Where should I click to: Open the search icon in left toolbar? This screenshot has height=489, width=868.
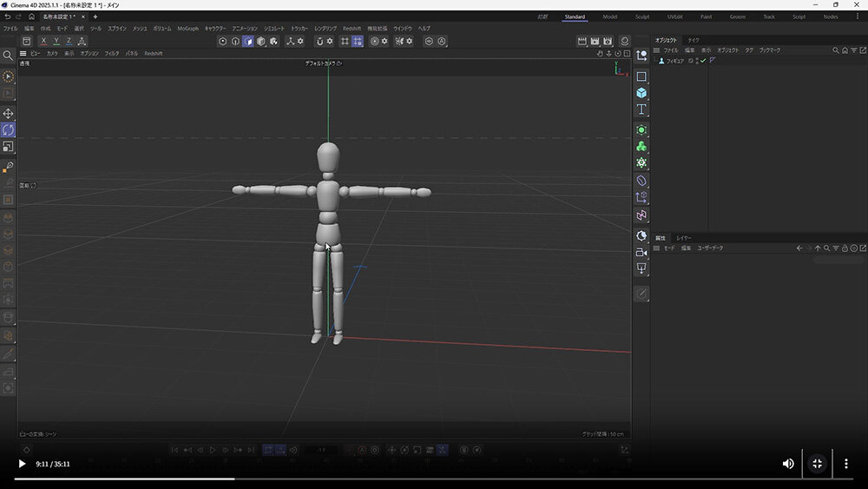pyautogui.click(x=8, y=56)
